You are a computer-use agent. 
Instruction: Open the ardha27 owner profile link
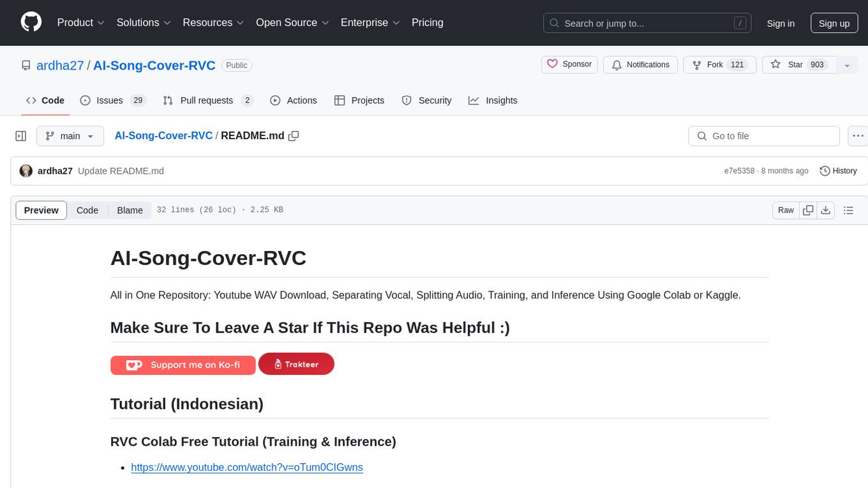(61, 65)
